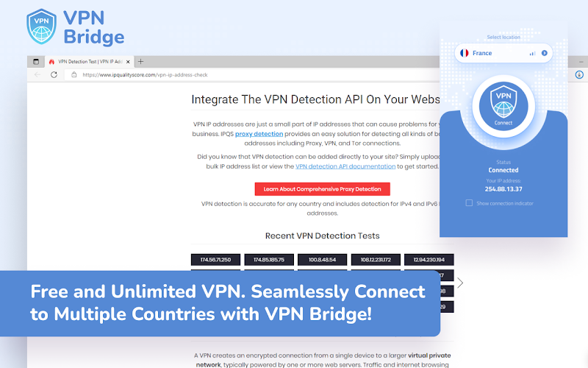Follow the proxy detection link
588x368 pixels.
(x=259, y=134)
